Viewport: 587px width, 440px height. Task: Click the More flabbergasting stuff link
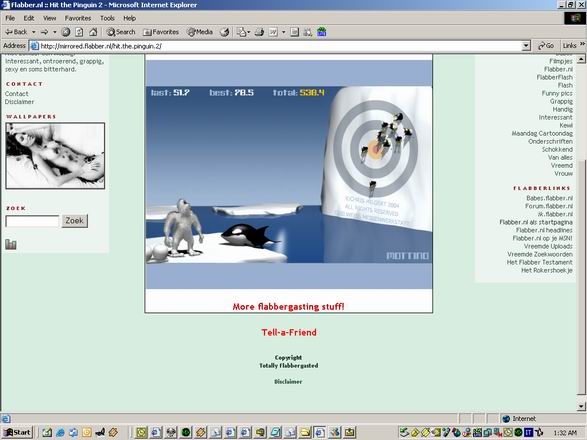[288, 307]
